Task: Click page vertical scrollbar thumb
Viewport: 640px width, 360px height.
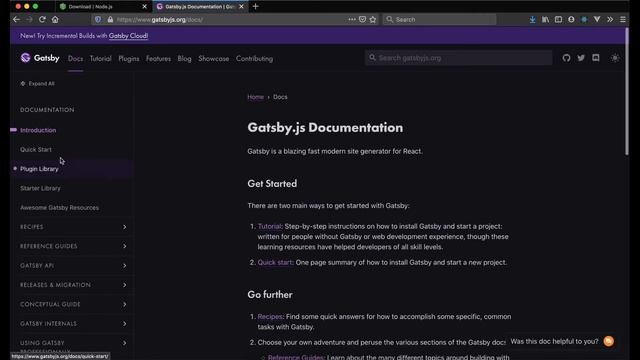Action: pyautogui.click(x=627, y=91)
